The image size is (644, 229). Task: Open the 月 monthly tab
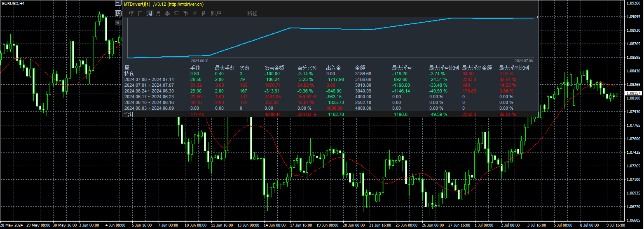159,13
